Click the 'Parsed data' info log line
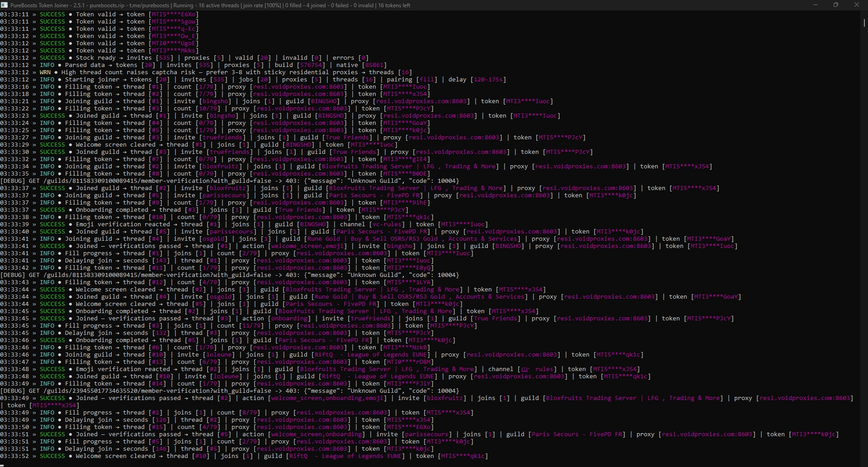This screenshot has width=868, height=467. point(193,65)
